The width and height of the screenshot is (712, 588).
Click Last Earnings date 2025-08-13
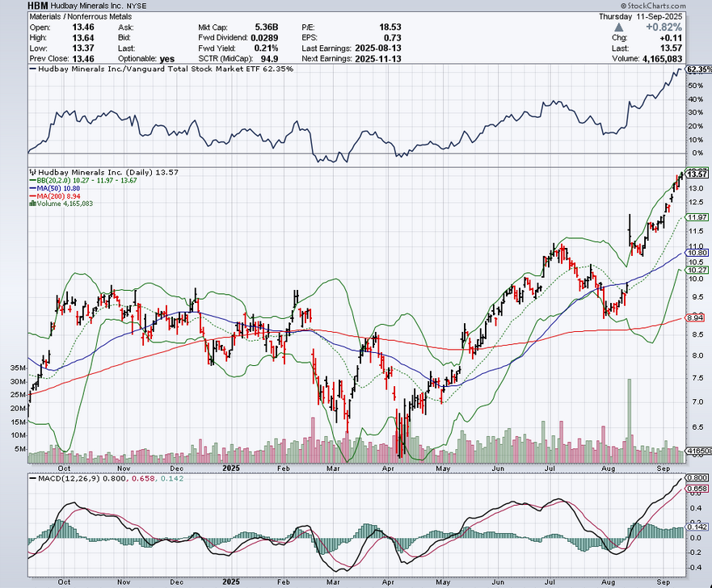(377, 48)
